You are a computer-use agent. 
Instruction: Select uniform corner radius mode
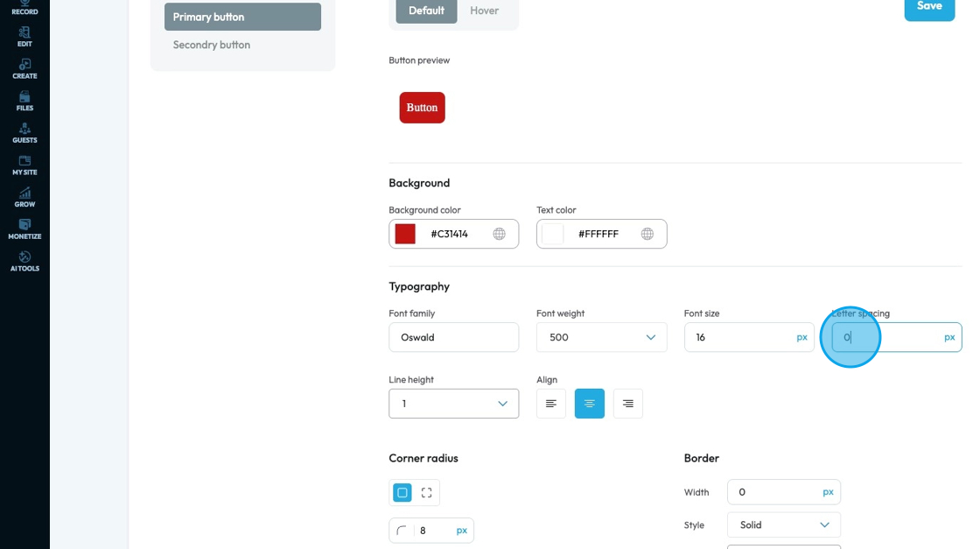point(402,493)
